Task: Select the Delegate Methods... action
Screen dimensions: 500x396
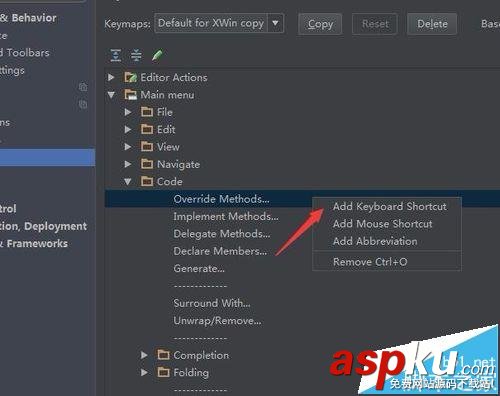Action: click(x=222, y=234)
